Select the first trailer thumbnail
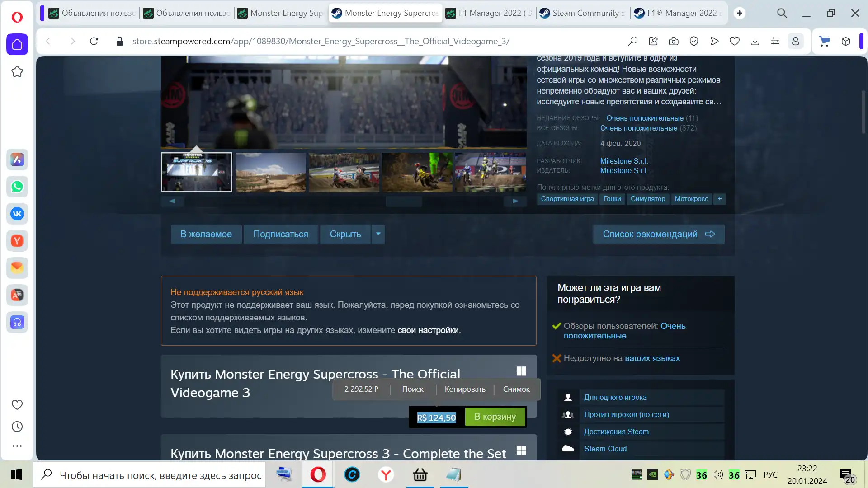This screenshot has width=868, height=488. click(x=196, y=172)
